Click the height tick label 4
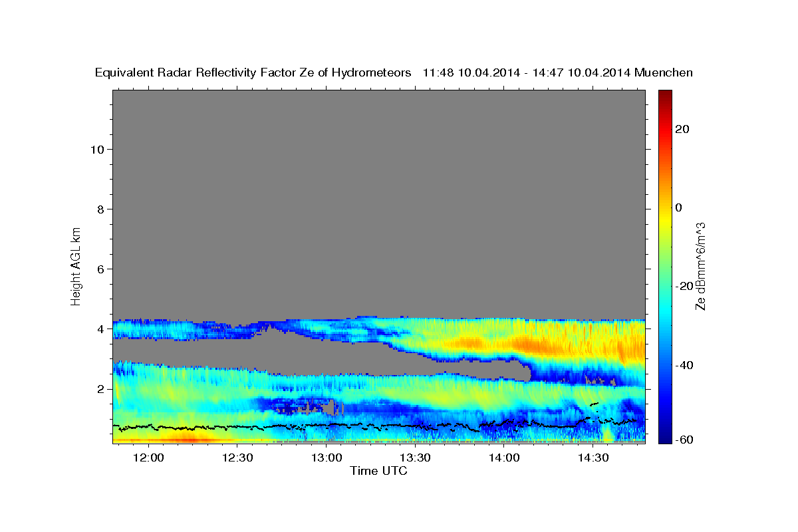Image resolution: width=798 pixels, height=532 pixels. tap(101, 329)
